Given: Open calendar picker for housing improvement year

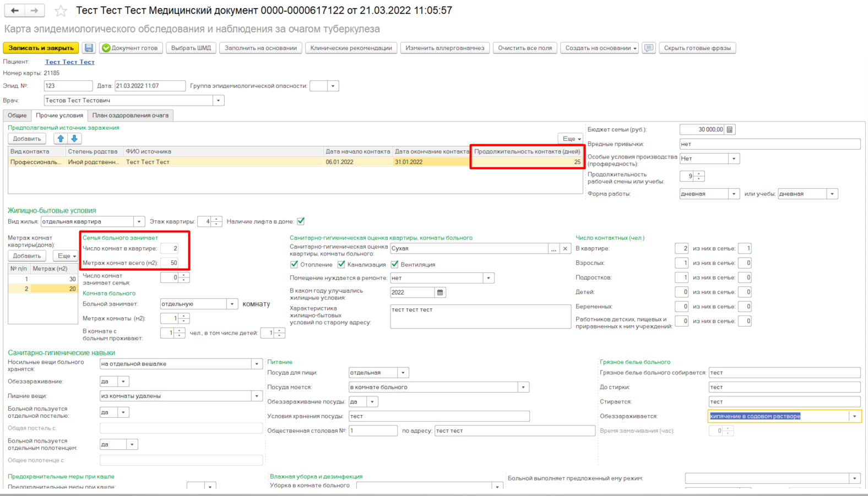Looking at the screenshot, I should pos(440,292).
